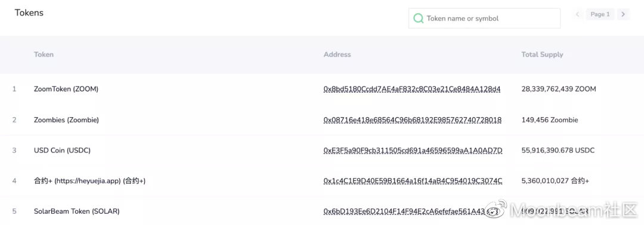The image size is (644, 225).
Task: Open USD Coin contract address link
Action: click(413, 151)
